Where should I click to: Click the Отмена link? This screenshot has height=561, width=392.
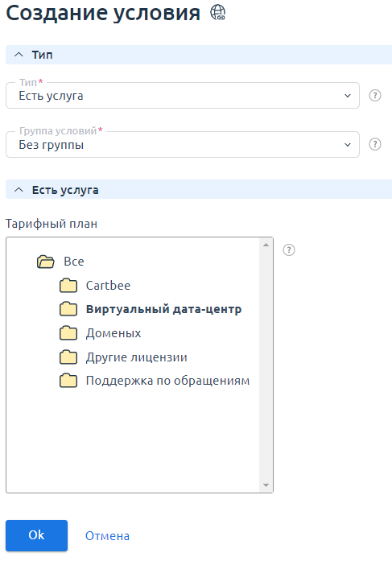point(107,536)
